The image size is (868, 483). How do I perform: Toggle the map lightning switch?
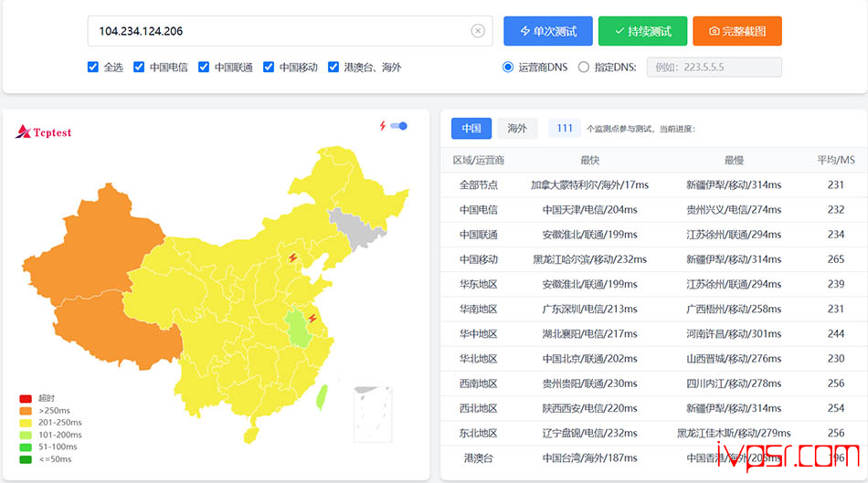[398, 126]
